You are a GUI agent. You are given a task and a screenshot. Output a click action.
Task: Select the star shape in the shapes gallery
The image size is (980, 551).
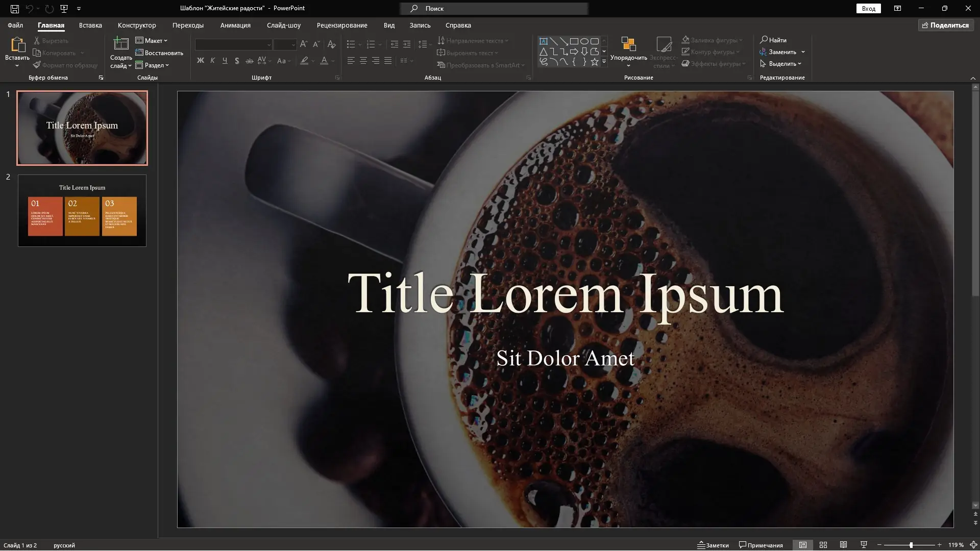595,62
